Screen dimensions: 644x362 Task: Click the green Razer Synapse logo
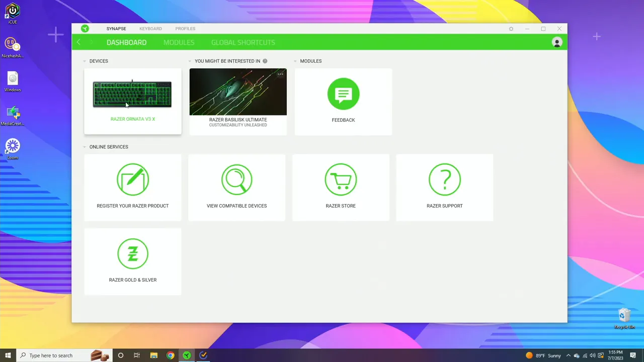point(85,29)
